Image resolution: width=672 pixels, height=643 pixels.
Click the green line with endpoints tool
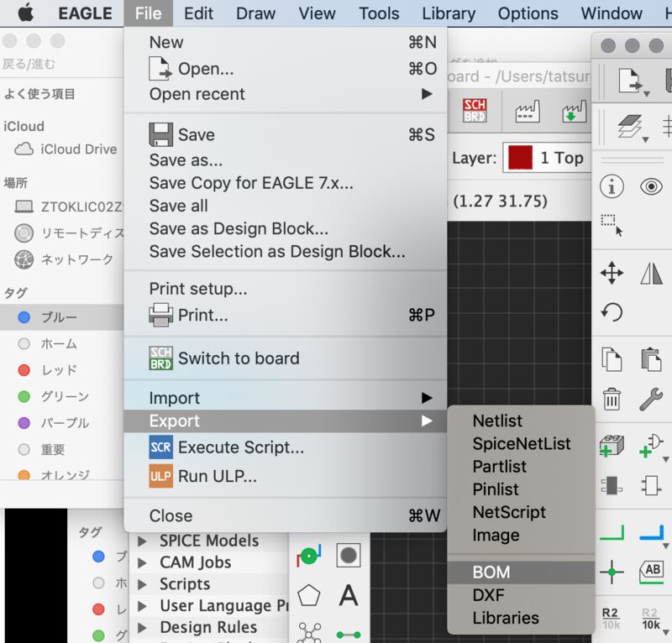coord(348,635)
